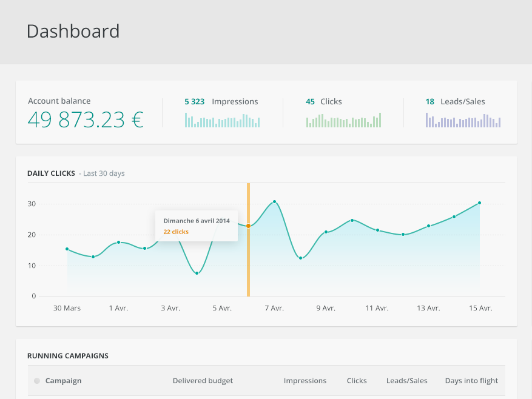Click the Last 30 days subtitle

point(104,173)
